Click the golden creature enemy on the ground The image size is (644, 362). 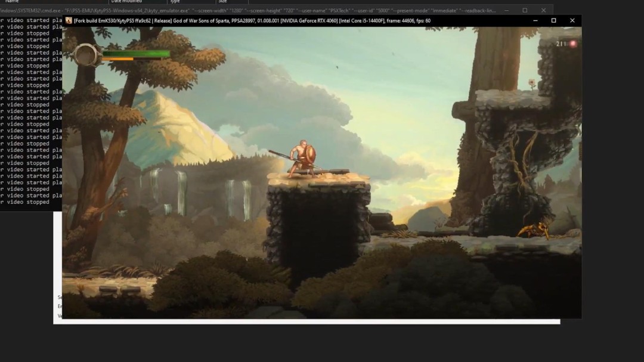click(x=534, y=230)
